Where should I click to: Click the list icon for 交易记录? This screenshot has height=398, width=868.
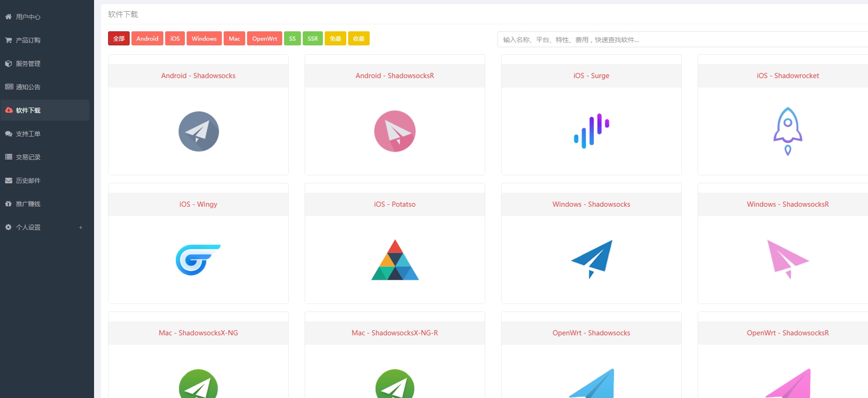coord(8,157)
